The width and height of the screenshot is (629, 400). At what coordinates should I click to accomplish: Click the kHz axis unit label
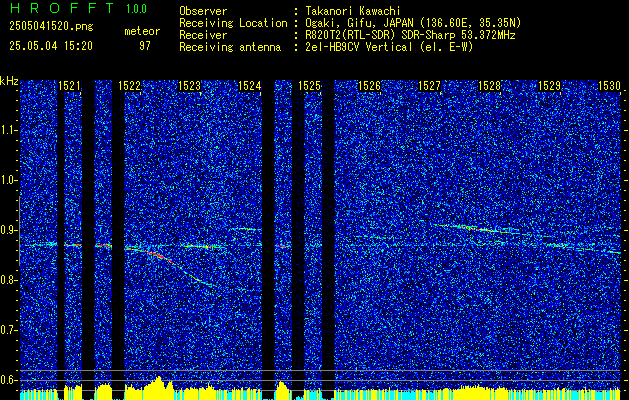tap(9, 81)
